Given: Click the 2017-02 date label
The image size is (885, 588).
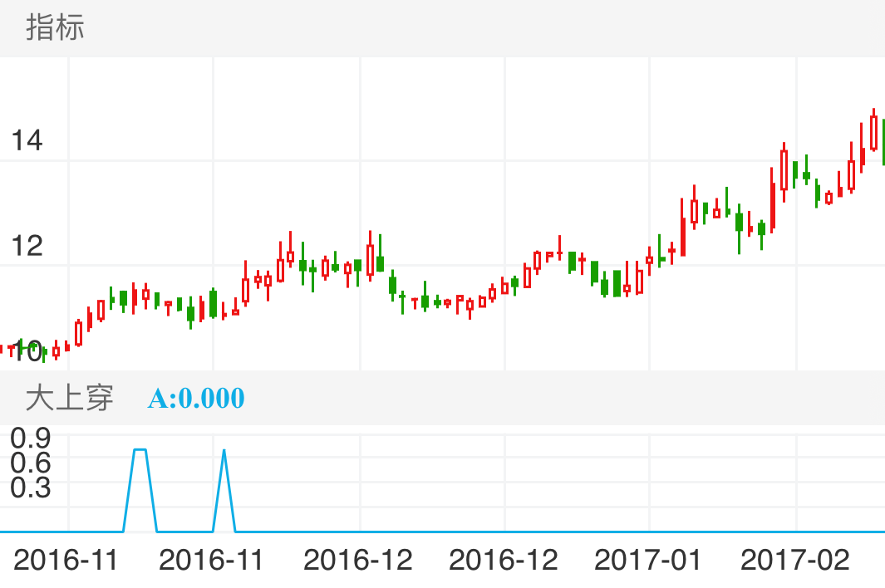Looking at the screenshot, I should 794,560.
